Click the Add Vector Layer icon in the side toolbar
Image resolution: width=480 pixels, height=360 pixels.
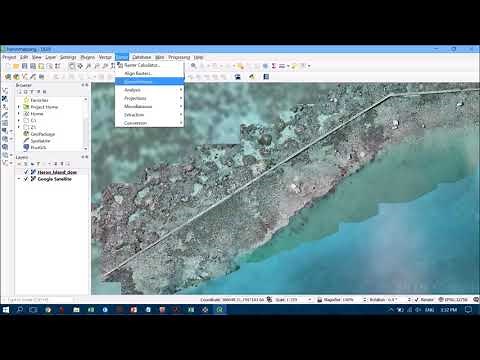coord(5,91)
